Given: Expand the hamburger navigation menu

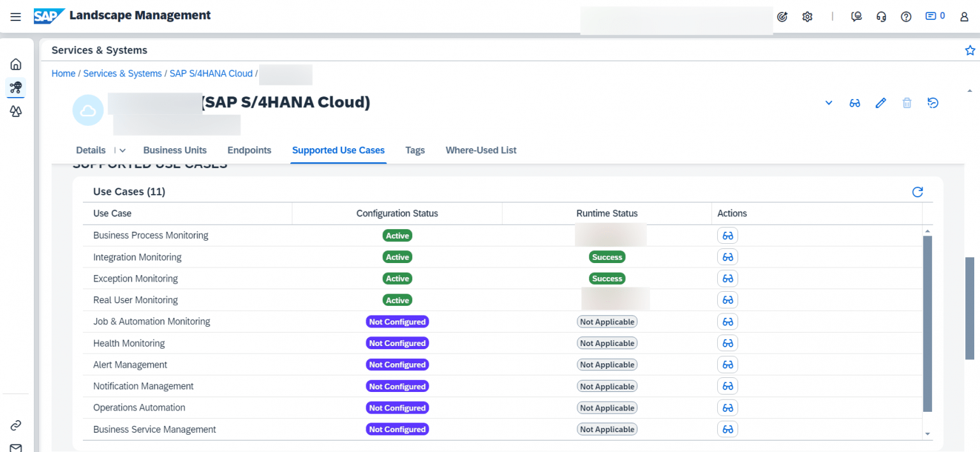Looking at the screenshot, I should click(15, 17).
